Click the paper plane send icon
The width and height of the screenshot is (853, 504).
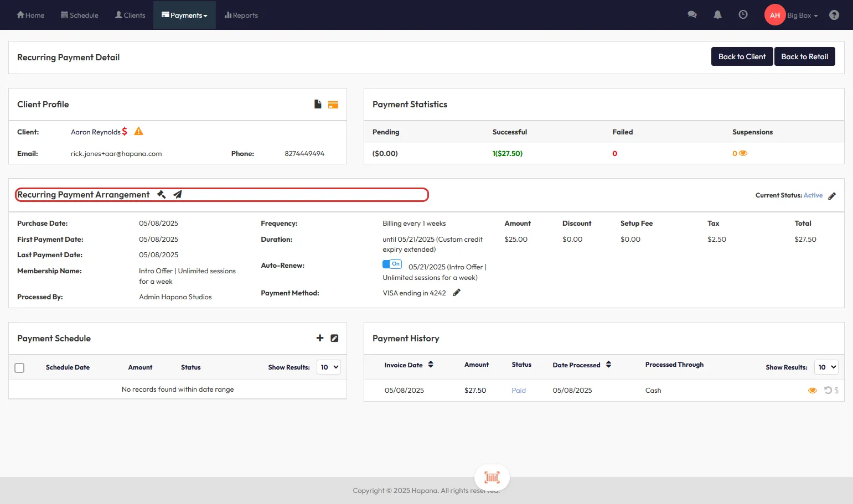pos(178,195)
